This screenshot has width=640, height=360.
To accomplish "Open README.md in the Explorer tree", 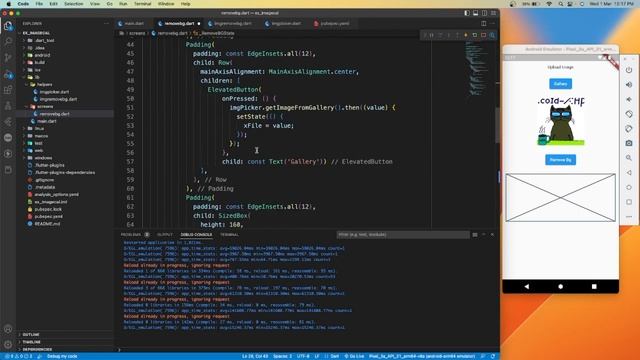I will tap(47, 224).
